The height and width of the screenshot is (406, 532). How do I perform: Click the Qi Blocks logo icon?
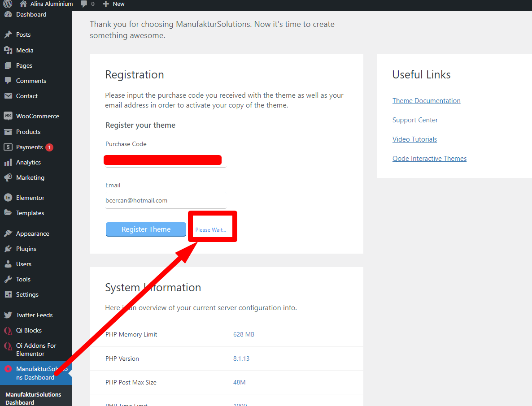pyautogui.click(x=8, y=330)
